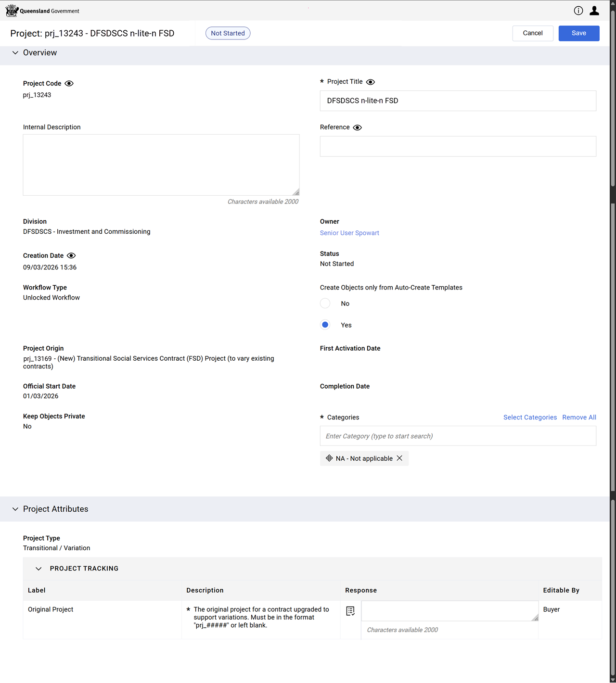Viewport: 616px width, 683px height.
Task: Collapse the Project Attributes section
Action: pyautogui.click(x=15, y=509)
